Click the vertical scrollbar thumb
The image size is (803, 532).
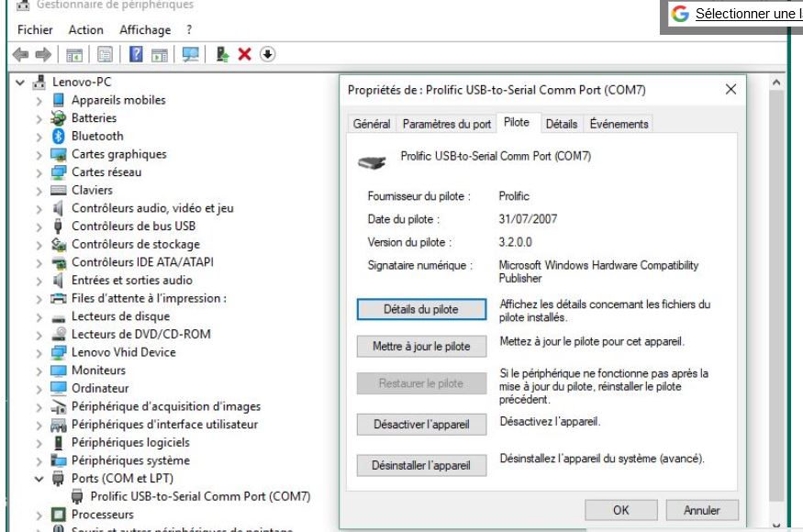tap(776, 296)
